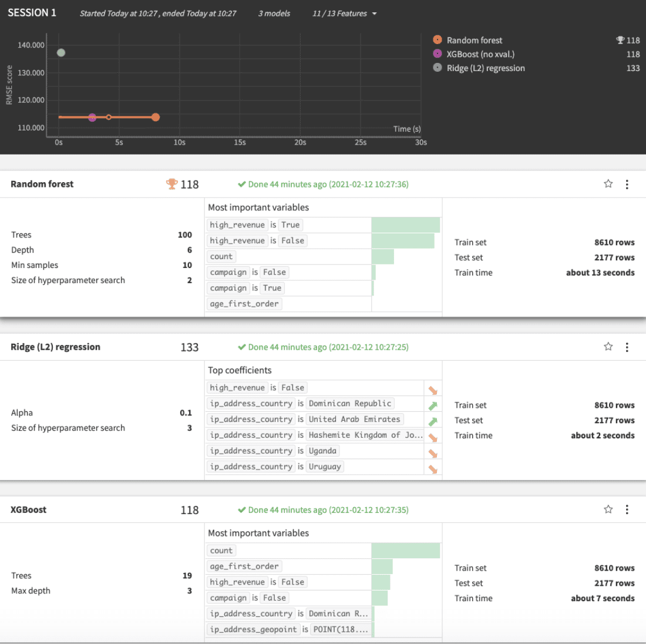Click the trophy icon in the session legend
646x644 pixels.
(x=620, y=40)
